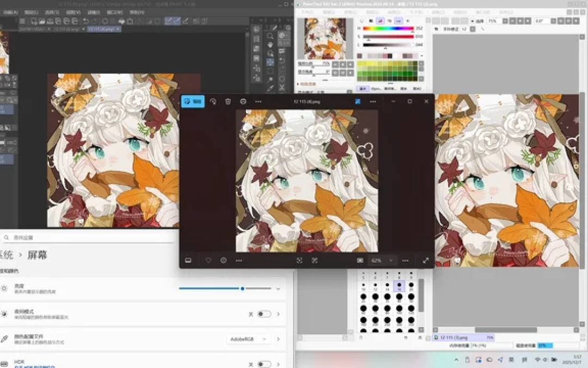Expand the brightness (亮度) chevron in settings

point(278,289)
